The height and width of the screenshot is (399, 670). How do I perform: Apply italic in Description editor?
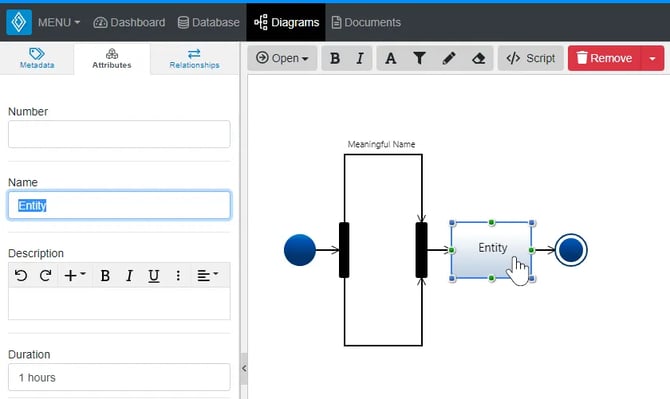coord(129,276)
